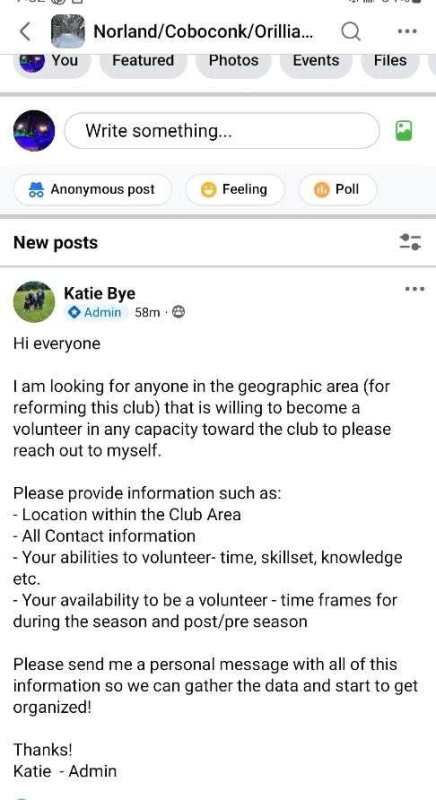Tap the Write something field

(x=222, y=131)
